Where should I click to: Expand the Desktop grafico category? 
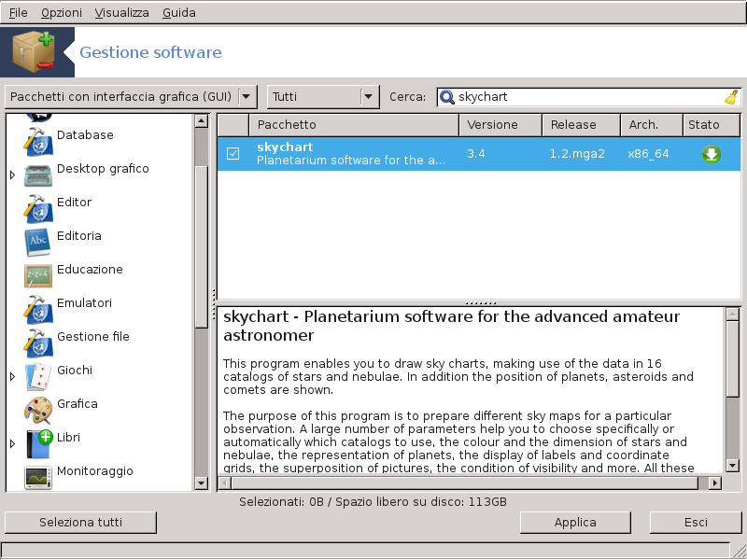click(12, 175)
